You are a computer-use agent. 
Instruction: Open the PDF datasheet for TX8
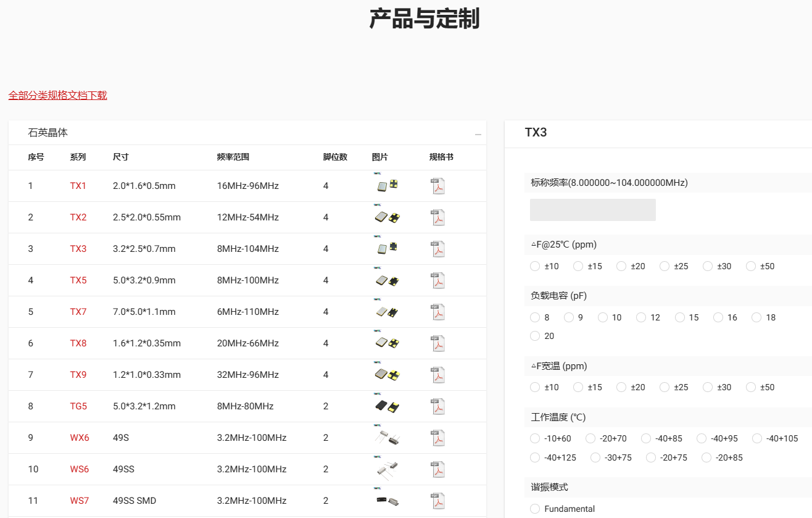tap(437, 343)
